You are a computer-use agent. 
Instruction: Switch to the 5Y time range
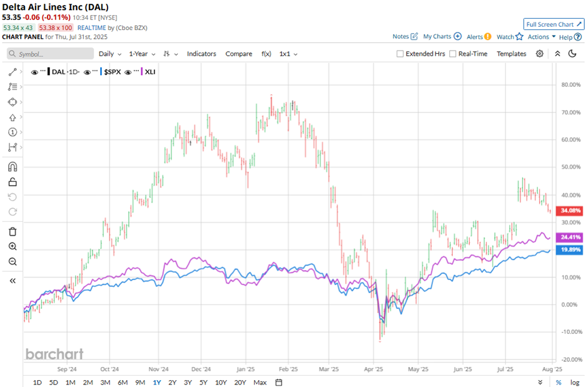[203, 382]
